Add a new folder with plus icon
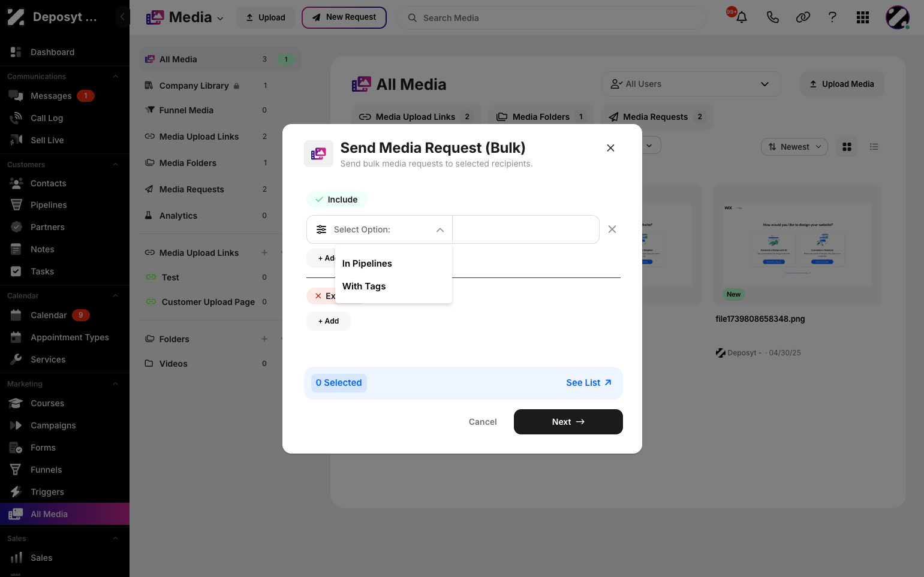This screenshot has height=577, width=924. (x=264, y=339)
